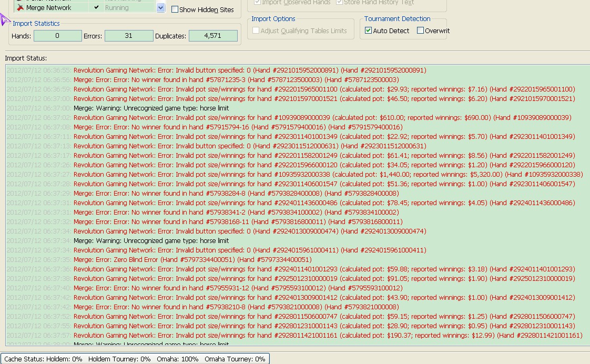Select pot size error for hand #2922015965001100

291,89
